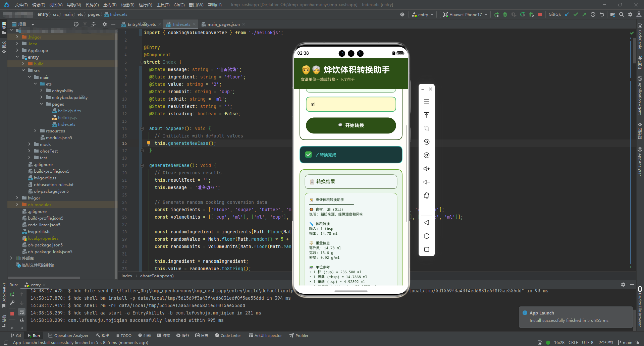Open the Project Structure icon in toolbar
The image size is (644, 346).
click(613, 14)
